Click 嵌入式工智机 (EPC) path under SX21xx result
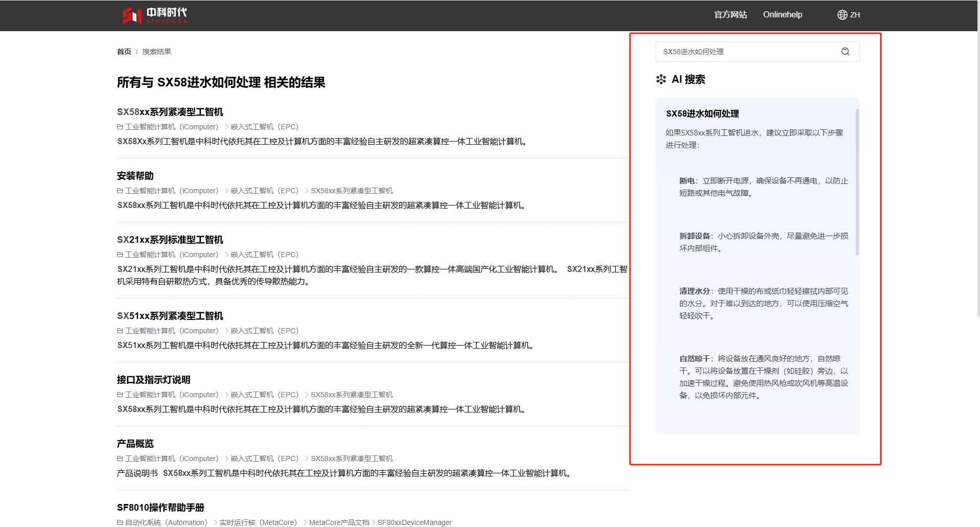 tap(264, 255)
